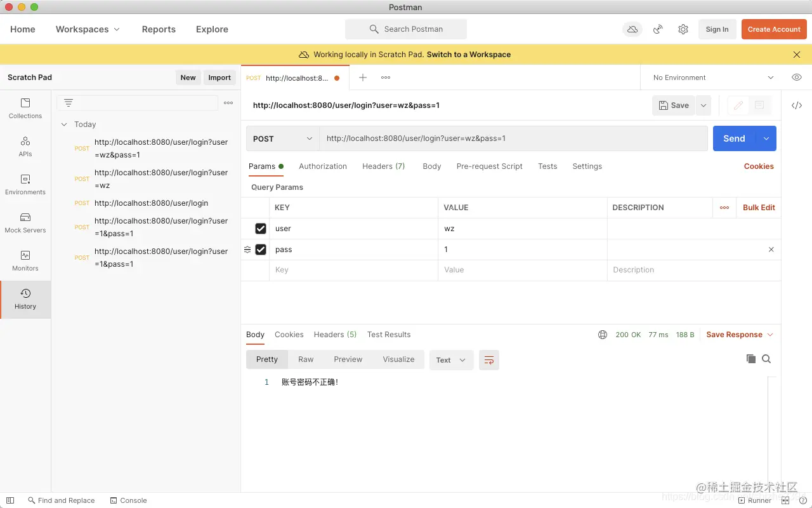
Task: Open the Monitors sidebar panel
Action: click(x=25, y=261)
